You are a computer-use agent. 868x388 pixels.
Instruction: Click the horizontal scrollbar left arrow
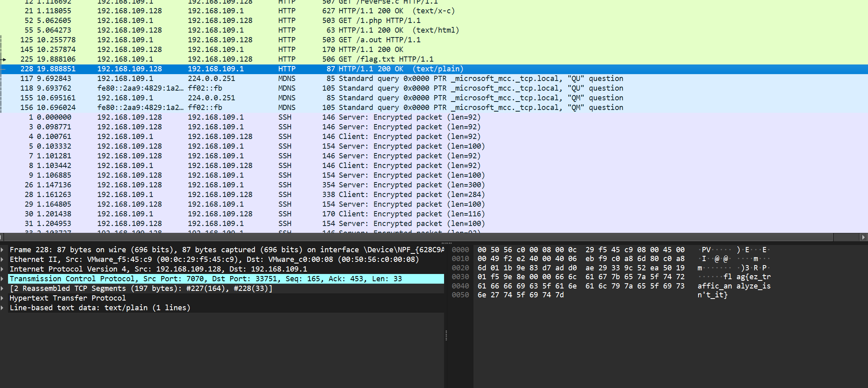point(2,237)
